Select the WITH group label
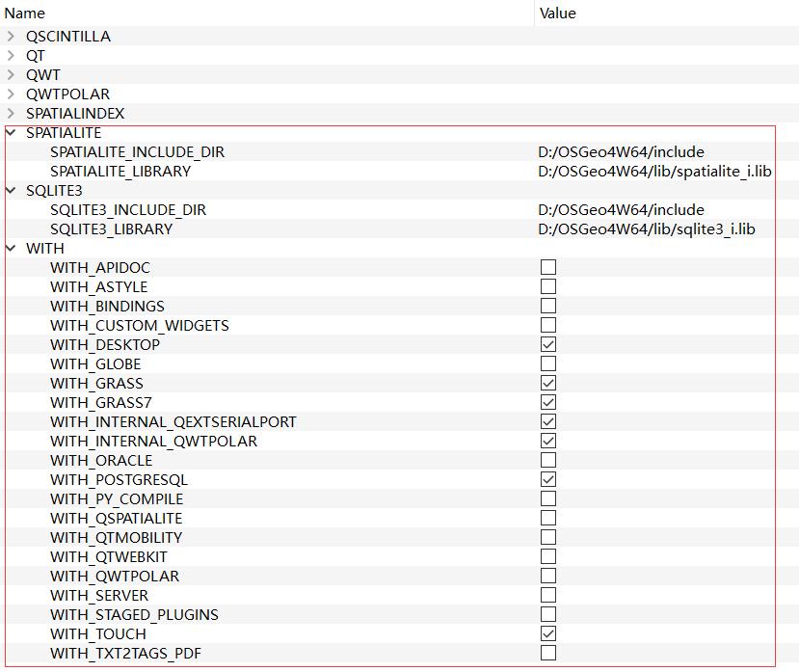Viewport: 799px width, 672px height. [x=45, y=249]
